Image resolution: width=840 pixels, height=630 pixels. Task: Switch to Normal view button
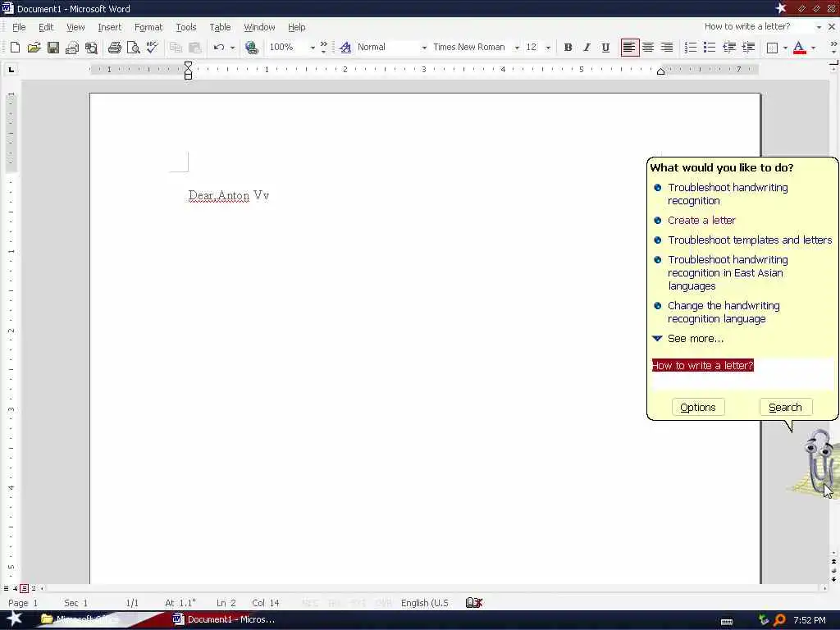[6, 588]
